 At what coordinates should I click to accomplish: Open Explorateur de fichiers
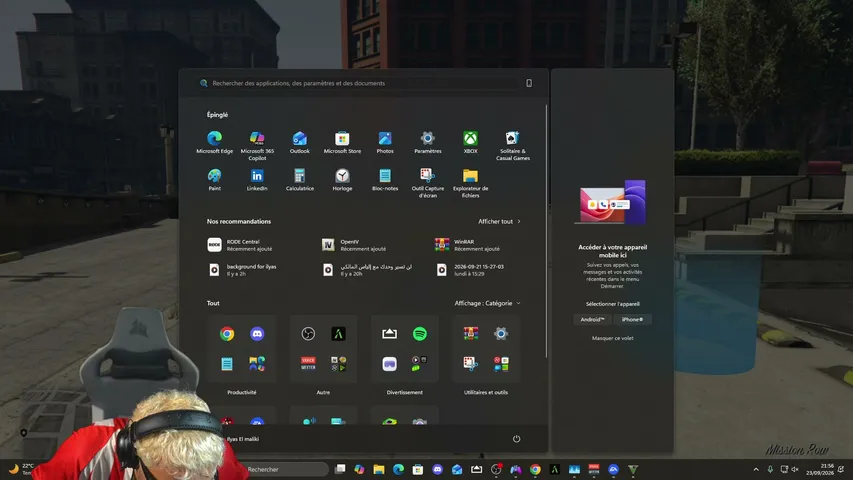(x=471, y=182)
